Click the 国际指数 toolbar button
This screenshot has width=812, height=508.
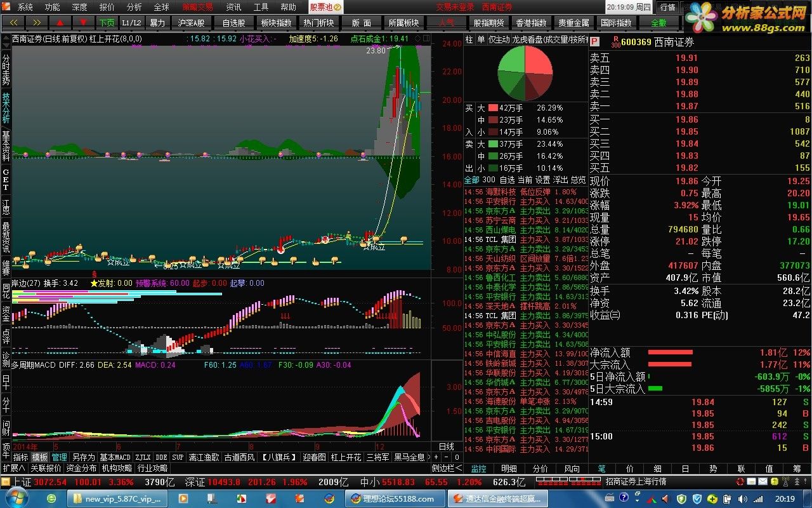[616, 22]
